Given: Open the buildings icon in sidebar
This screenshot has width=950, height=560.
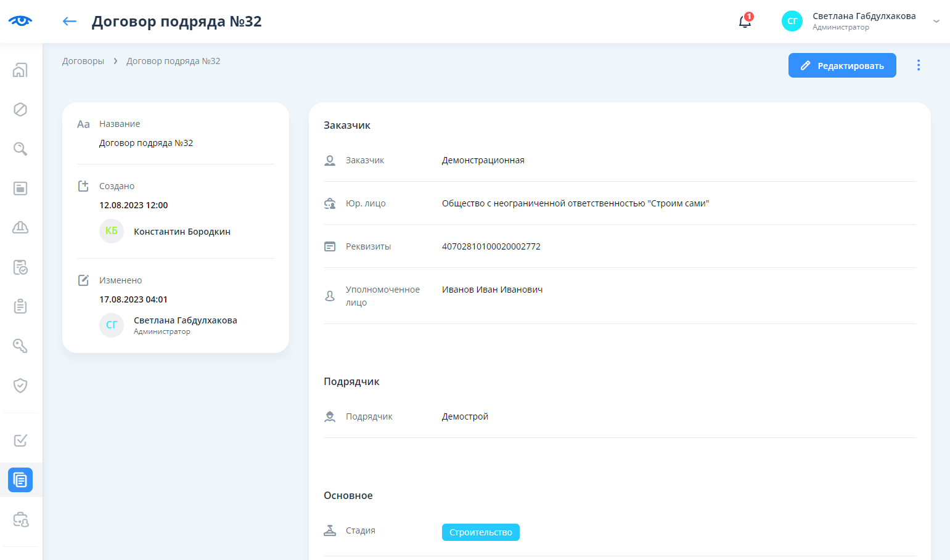Looking at the screenshot, I should coord(20,70).
